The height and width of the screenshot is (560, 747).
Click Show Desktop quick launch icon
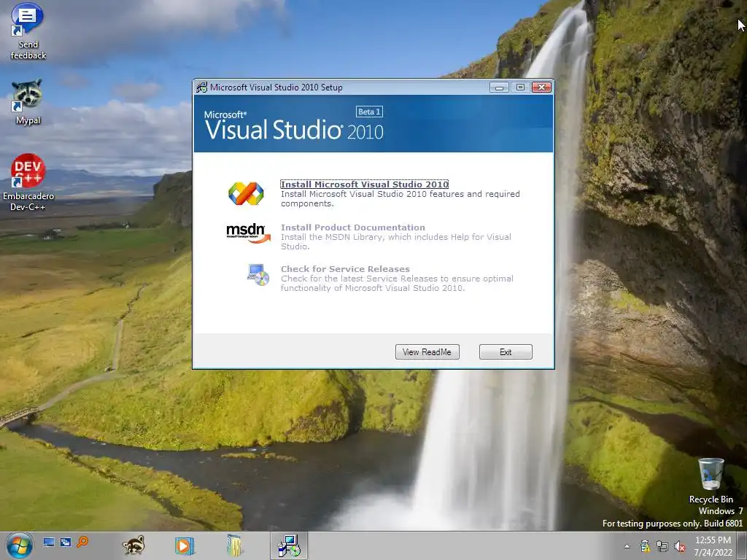[x=49, y=542]
